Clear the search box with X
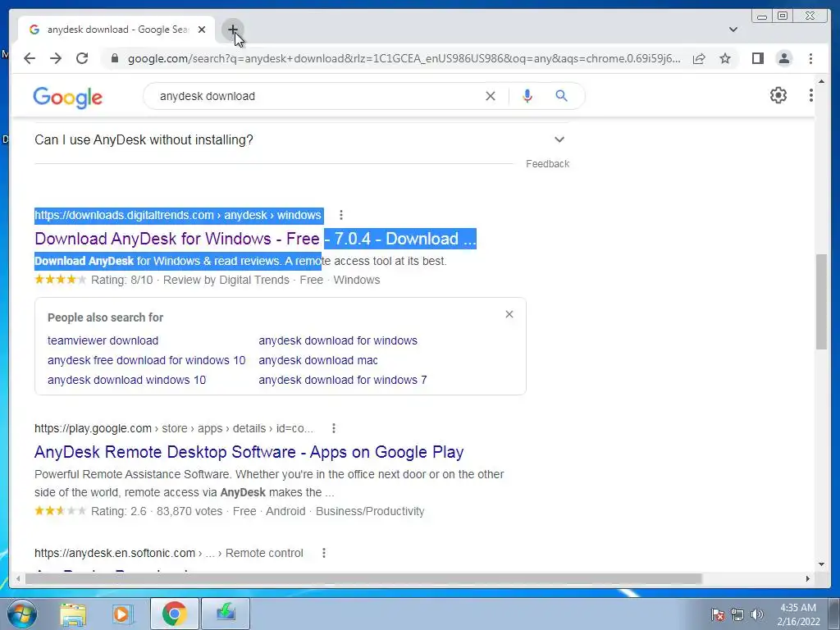The height and width of the screenshot is (630, 840). coord(491,96)
